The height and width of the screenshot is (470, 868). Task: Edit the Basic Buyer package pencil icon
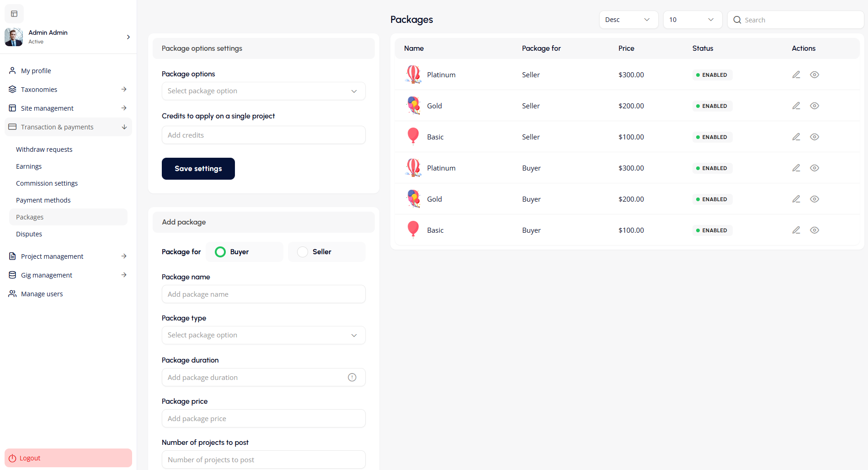coord(796,230)
